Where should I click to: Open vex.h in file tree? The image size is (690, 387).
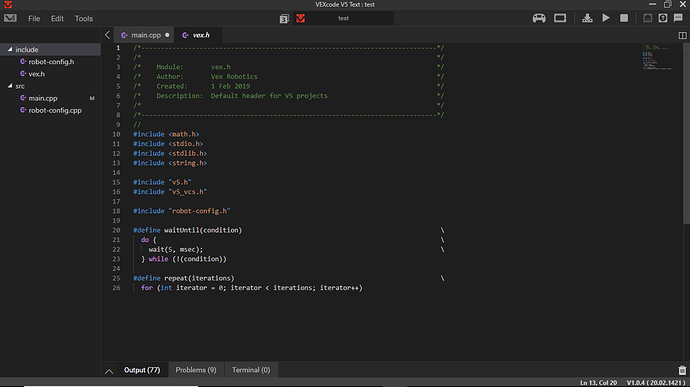pyautogui.click(x=37, y=74)
